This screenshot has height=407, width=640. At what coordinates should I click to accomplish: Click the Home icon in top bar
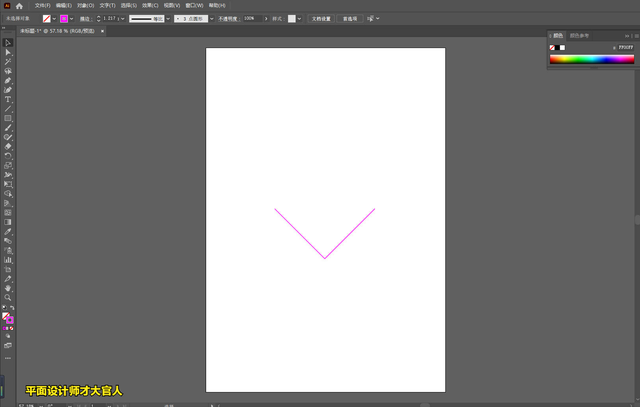(19, 5)
